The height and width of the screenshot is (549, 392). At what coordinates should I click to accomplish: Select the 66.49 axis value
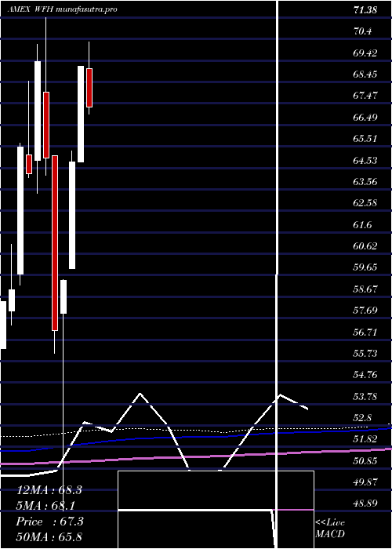pos(365,118)
